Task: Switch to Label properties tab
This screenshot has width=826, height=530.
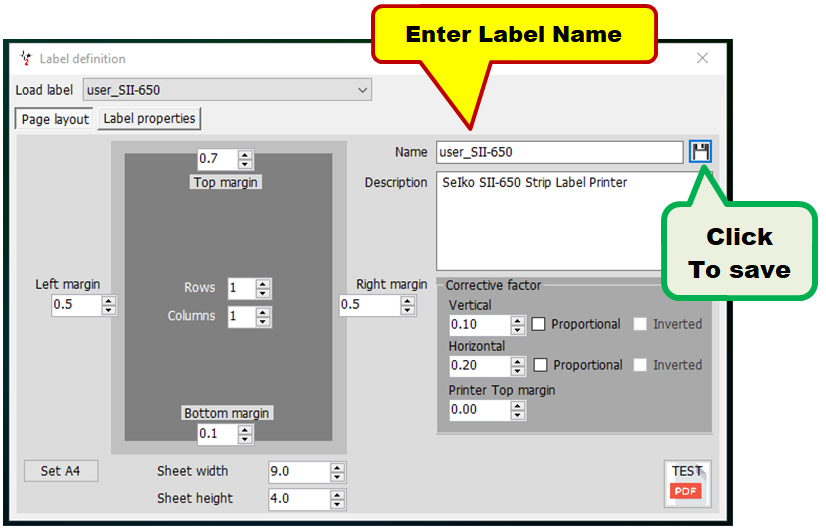Action: pyautogui.click(x=149, y=119)
